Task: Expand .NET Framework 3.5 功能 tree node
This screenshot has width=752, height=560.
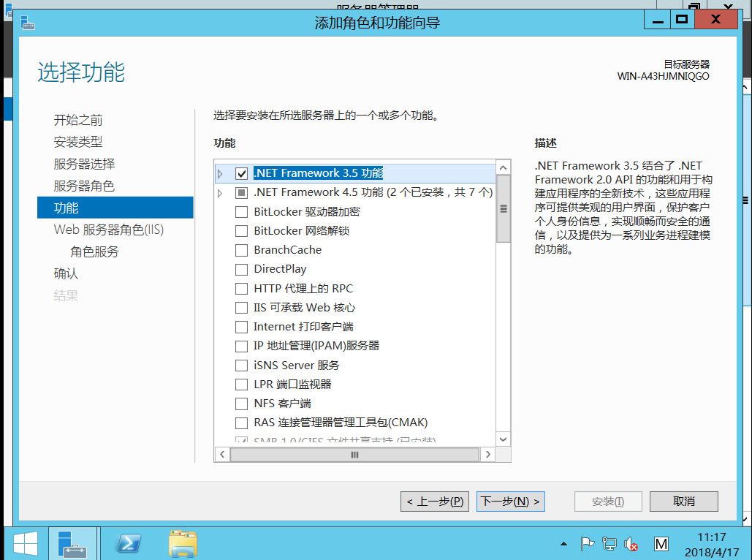Action: point(220,174)
